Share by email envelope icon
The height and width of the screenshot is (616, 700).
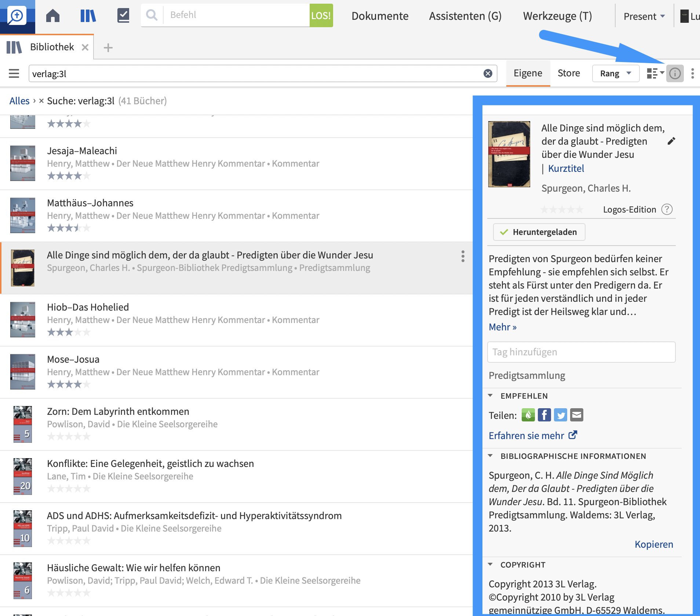pyautogui.click(x=577, y=415)
